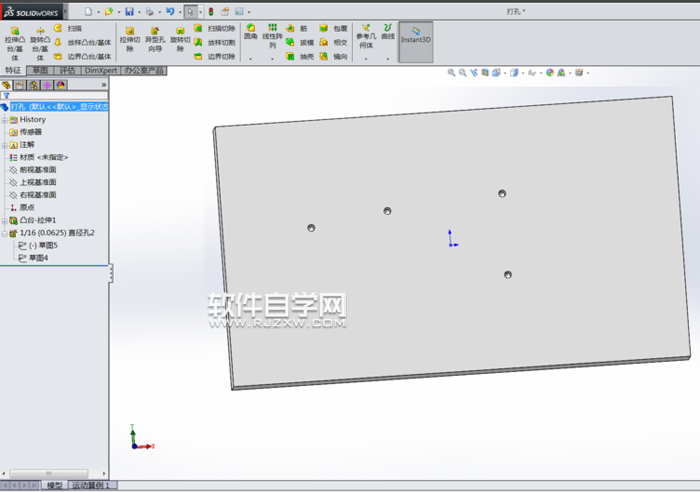Select the 拔模 draft tool

coord(300,42)
